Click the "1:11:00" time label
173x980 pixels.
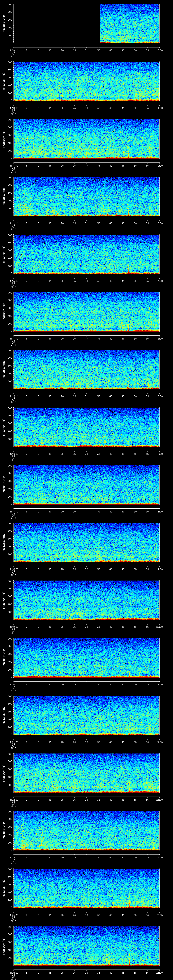(x=14, y=166)
